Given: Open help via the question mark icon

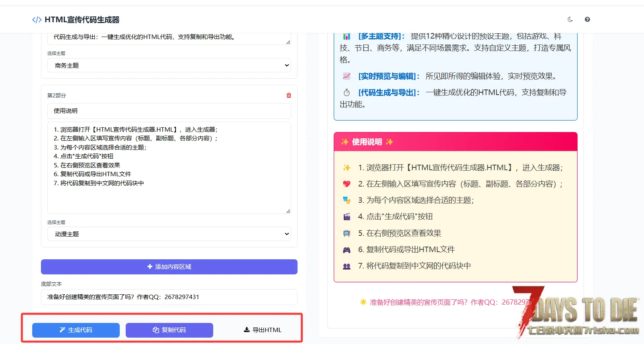Looking at the screenshot, I should tap(587, 19).
